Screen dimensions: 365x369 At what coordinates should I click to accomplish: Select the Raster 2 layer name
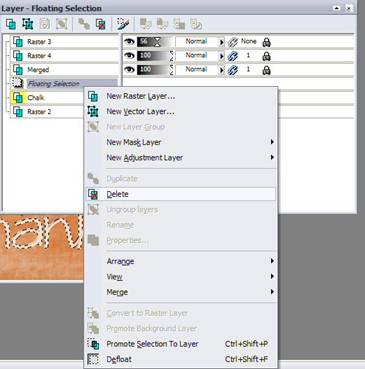39,112
